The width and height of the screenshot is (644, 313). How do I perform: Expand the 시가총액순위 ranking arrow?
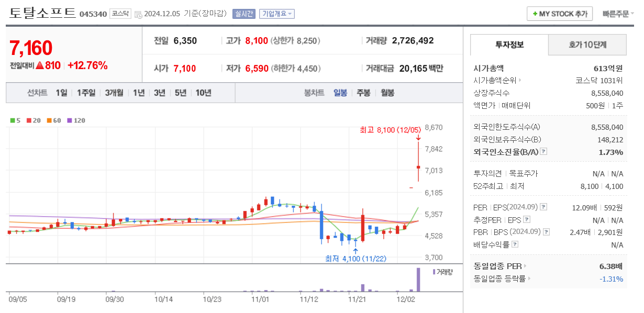click(x=519, y=80)
